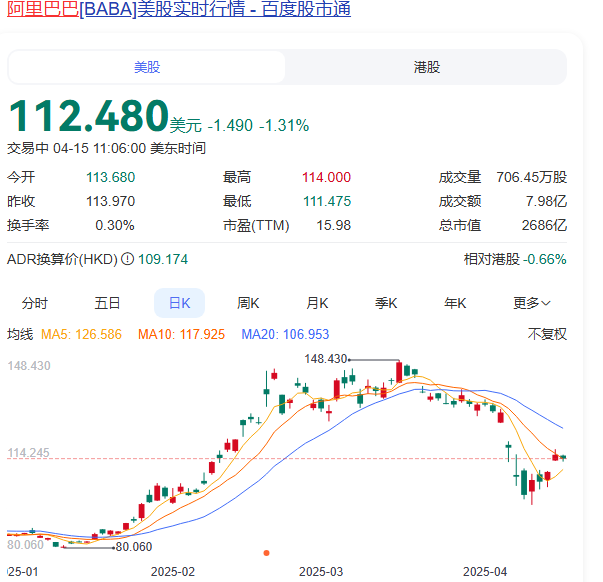Select the 季K chart tab

point(386,303)
